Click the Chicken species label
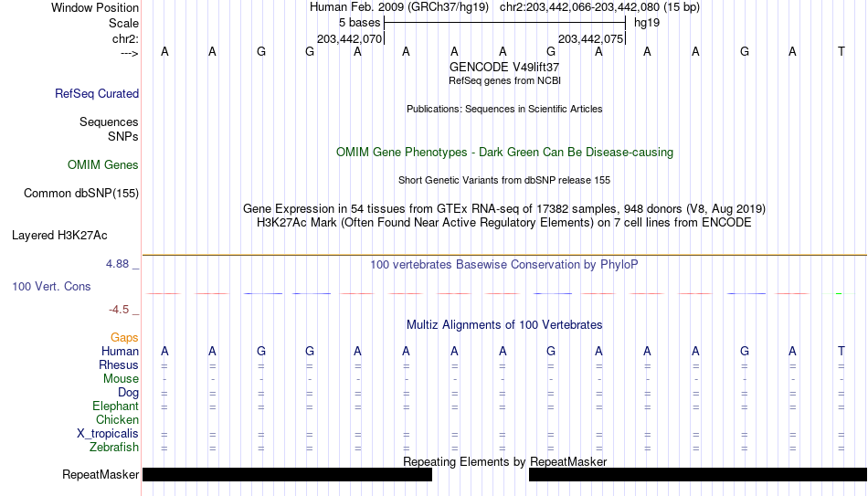Viewport: 868px width, 496px height. point(117,419)
